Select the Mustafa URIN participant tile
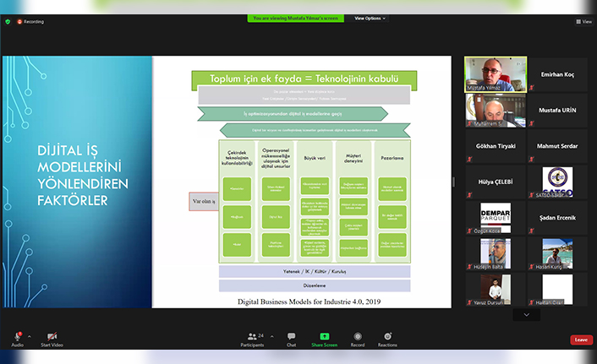597x364 pixels. click(x=557, y=111)
